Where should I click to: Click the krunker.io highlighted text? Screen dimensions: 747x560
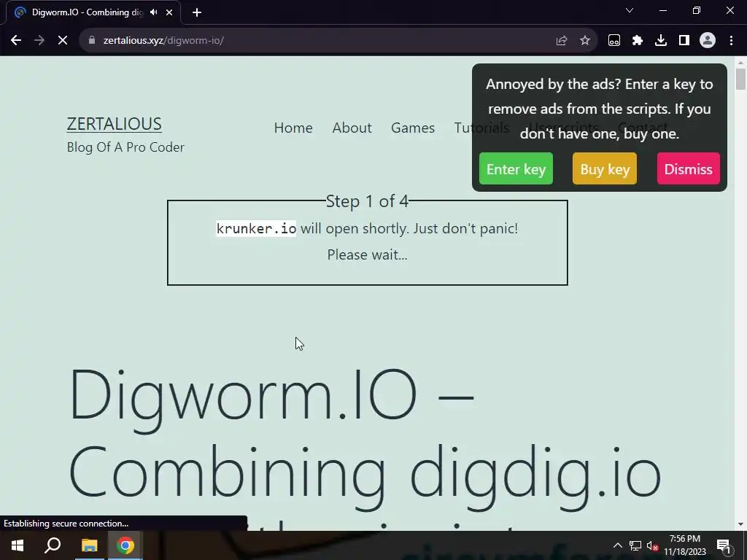[x=256, y=228]
